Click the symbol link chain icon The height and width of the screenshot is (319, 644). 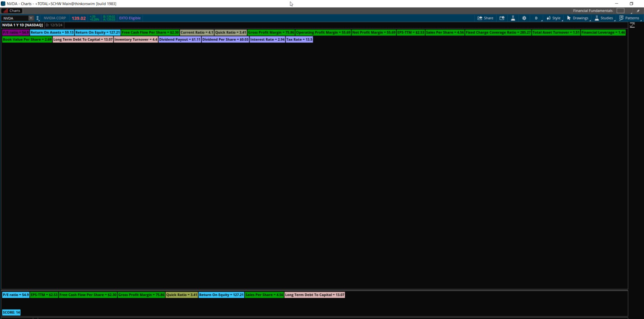pyautogui.click(x=38, y=18)
